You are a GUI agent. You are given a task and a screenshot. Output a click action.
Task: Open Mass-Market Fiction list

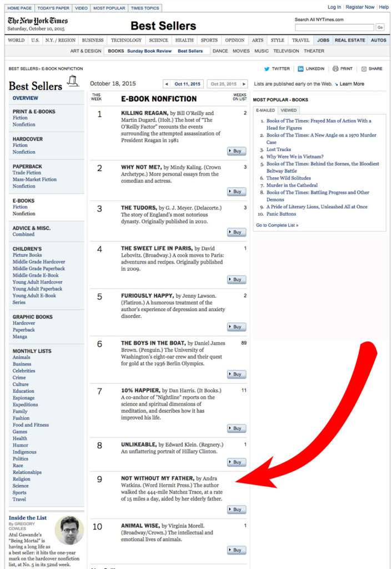[x=34, y=179]
